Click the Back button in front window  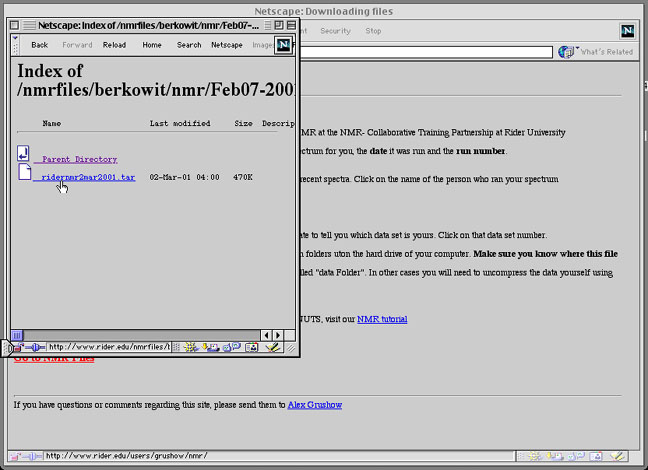(39, 45)
